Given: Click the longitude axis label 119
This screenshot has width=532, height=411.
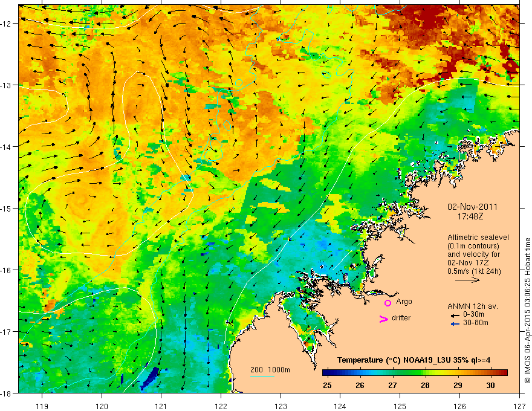Looking at the screenshot, I should (42, 406).
